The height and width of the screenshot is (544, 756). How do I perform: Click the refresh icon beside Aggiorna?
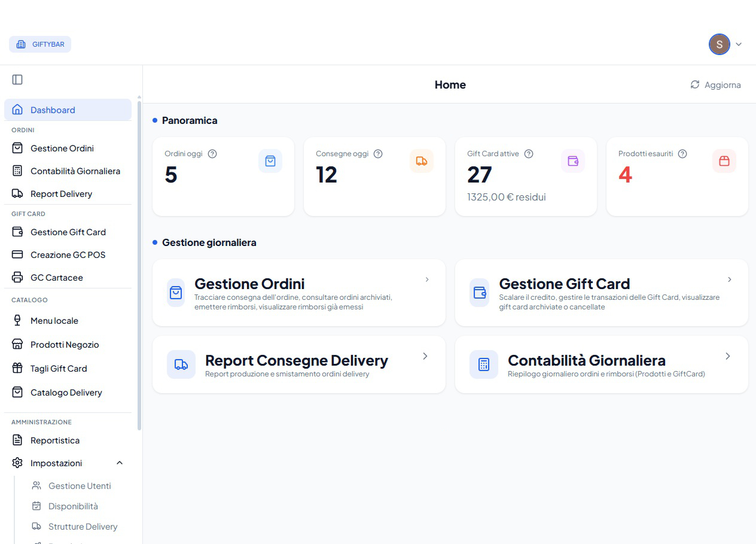(x=695, y=84)
